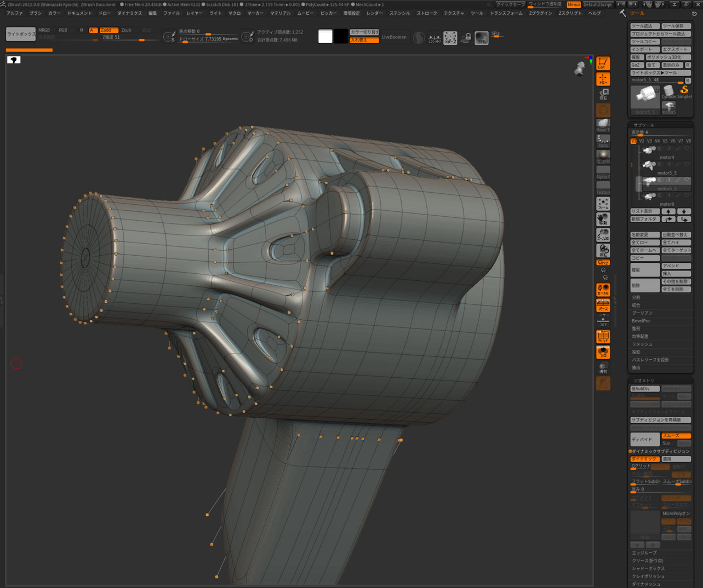
Task: Click the LightBox (ライトボックス) button
Action: click(x=21, y=34)
